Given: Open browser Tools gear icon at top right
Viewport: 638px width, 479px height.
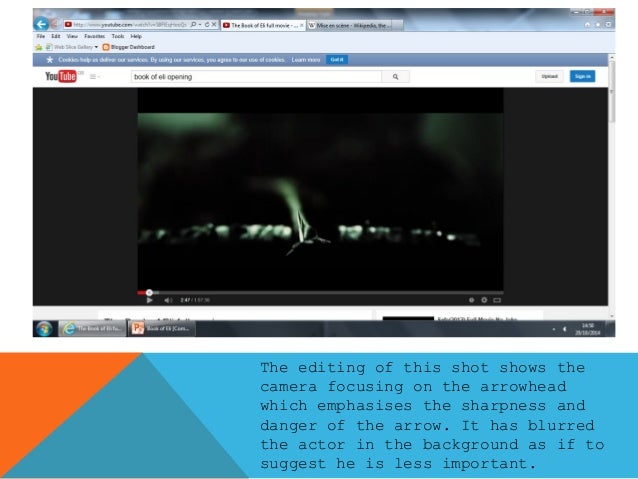Looking at the screenshot, I should pos(608,25).
